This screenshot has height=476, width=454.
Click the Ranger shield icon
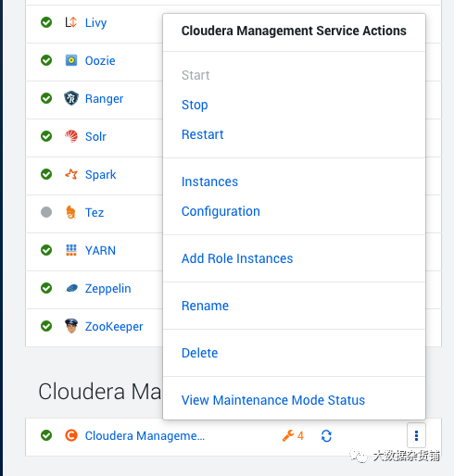pyautogui.click(x=71, y=98)
